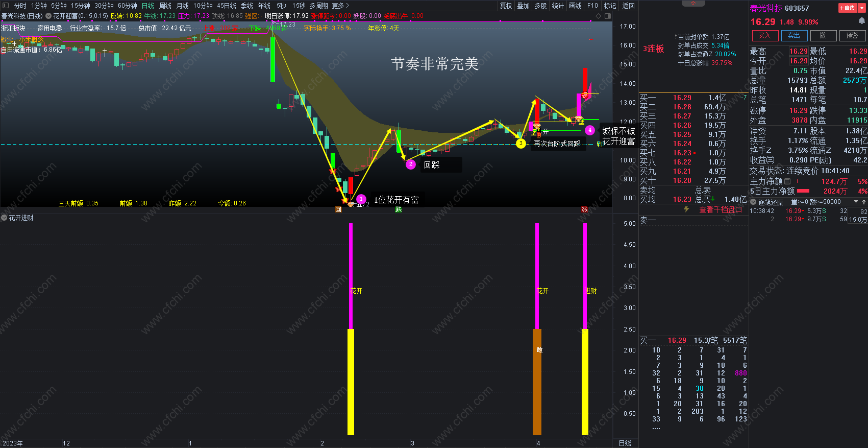Viewport: 868px width, 448px height.
Task: Open the 花开迎富 indicator settings dropdown
Action: point(48,16)
